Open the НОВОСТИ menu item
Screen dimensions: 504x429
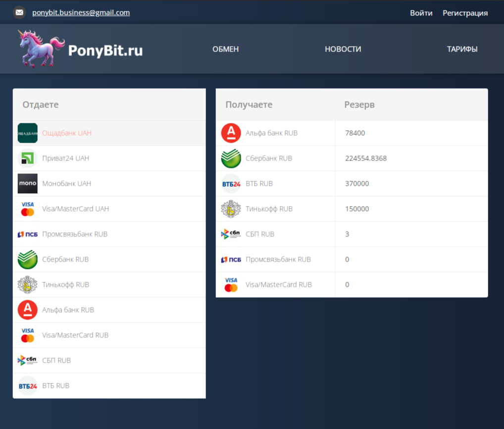coord(343,49)
